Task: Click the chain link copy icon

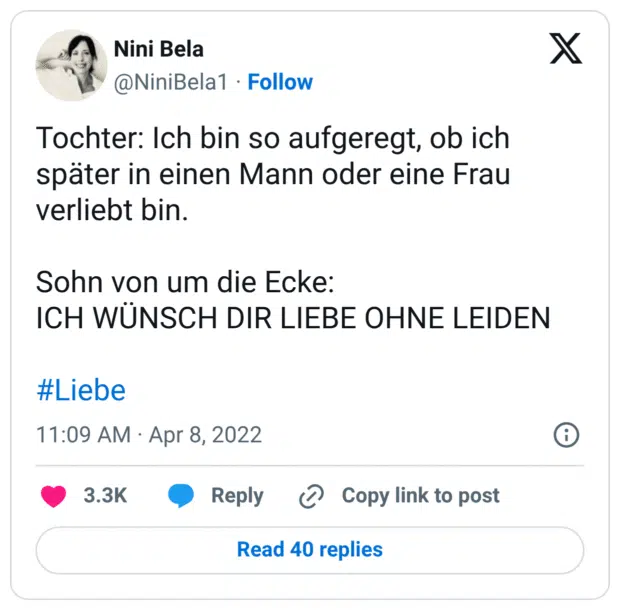Action: pyautogui.click(x=312, y=496)
